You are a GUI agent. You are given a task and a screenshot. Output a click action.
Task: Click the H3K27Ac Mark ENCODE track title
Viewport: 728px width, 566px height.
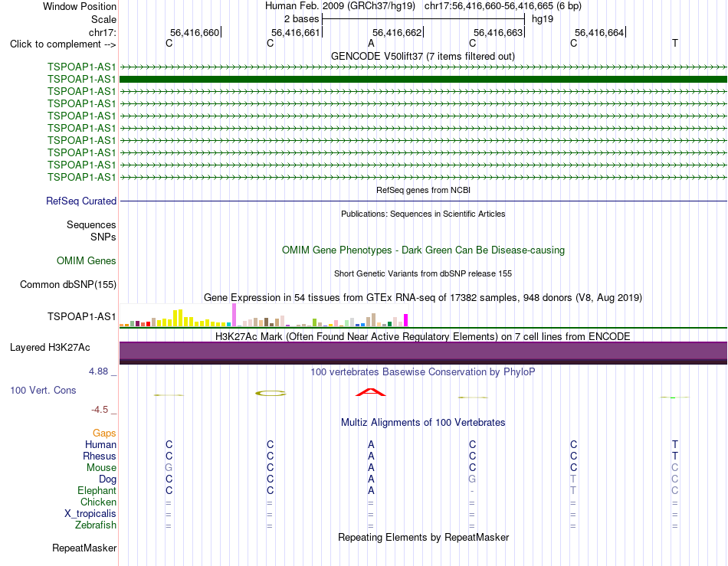(x=423, y=336)
